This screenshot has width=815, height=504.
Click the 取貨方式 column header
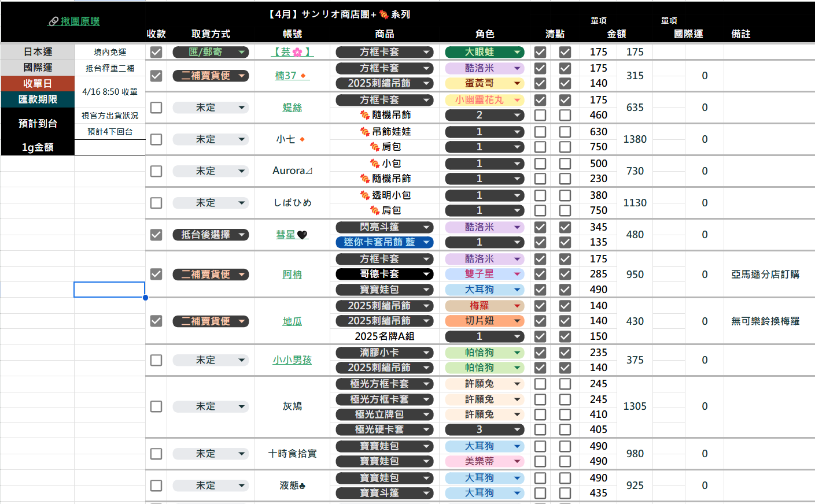pos(211,34)
